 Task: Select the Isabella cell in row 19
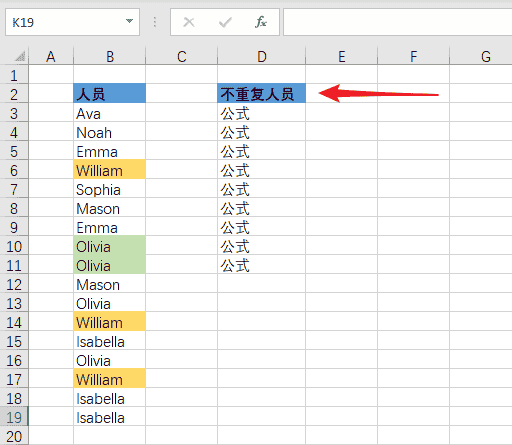(110, 417)
